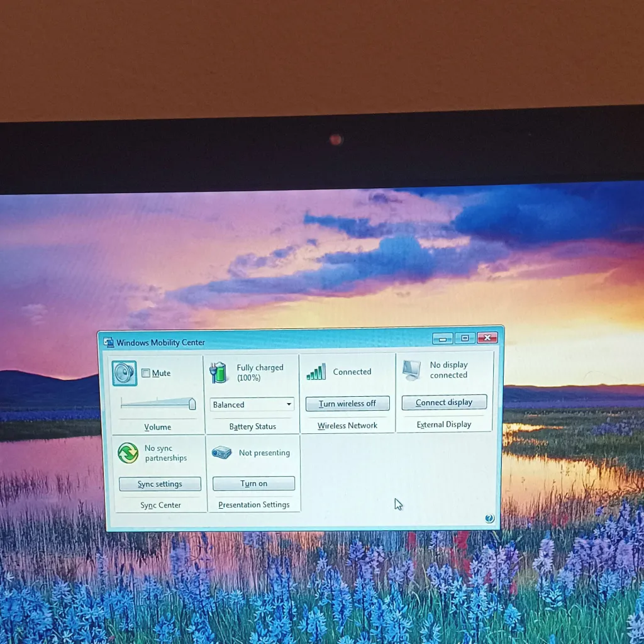Turn on presentation mode

pyautogui.click(x=253, y=483)
